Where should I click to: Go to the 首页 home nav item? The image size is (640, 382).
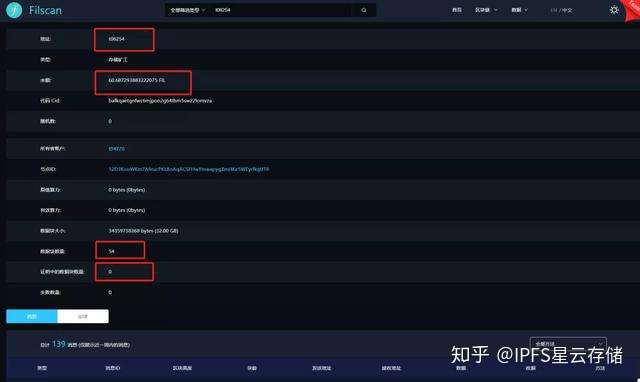[457, 10]
